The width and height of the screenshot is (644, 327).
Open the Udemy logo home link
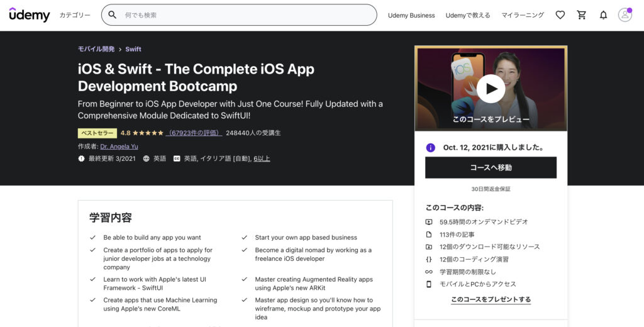pyautogui.click(x=29, y=15)
